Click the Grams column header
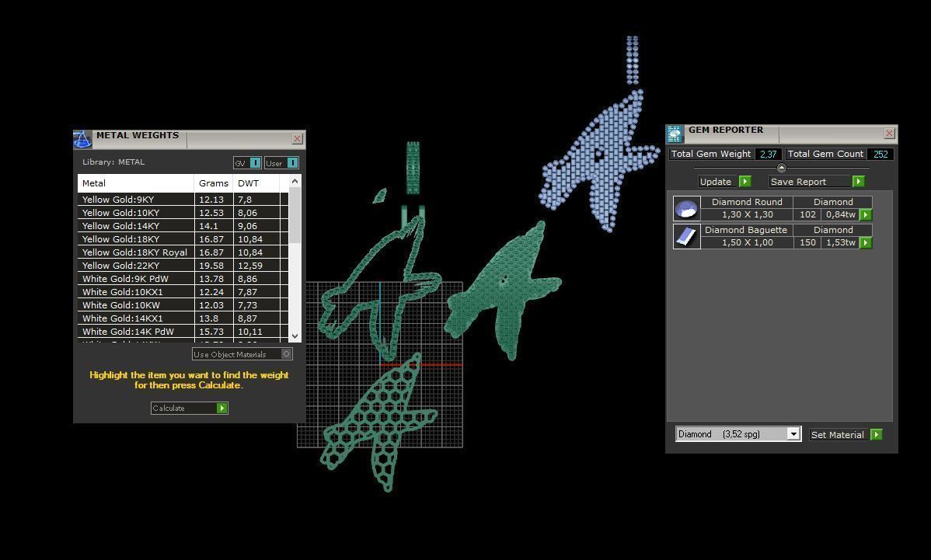This screenshot has height=560, width=931. (214, 183)
